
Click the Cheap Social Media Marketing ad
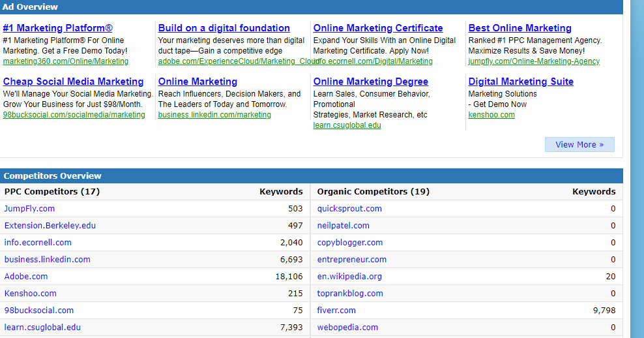point(73,82)
